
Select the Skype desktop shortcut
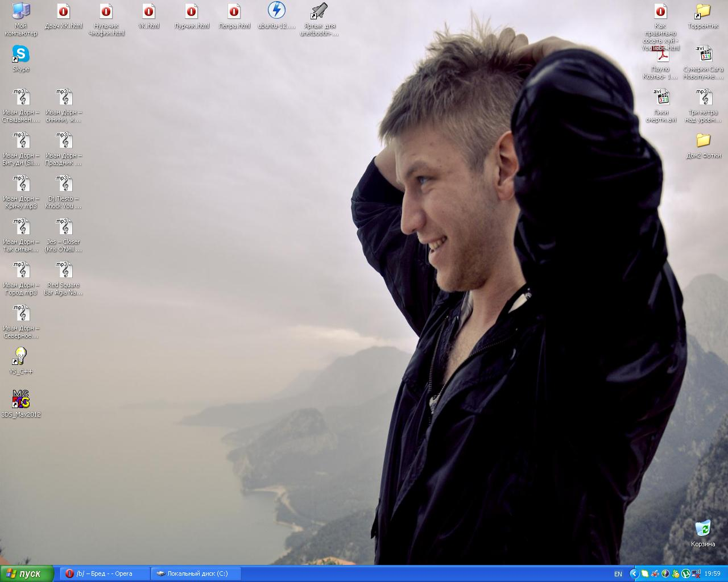pyautogui.click(x=21, y=55)
